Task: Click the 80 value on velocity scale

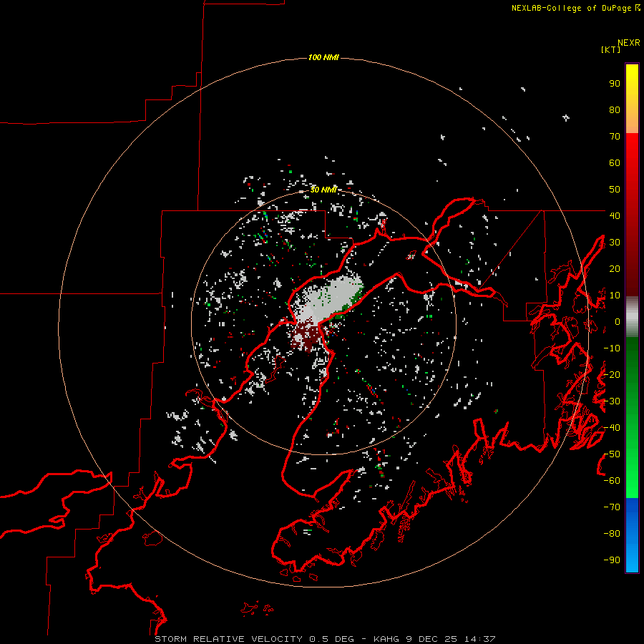Action: (x=615, y=109)
